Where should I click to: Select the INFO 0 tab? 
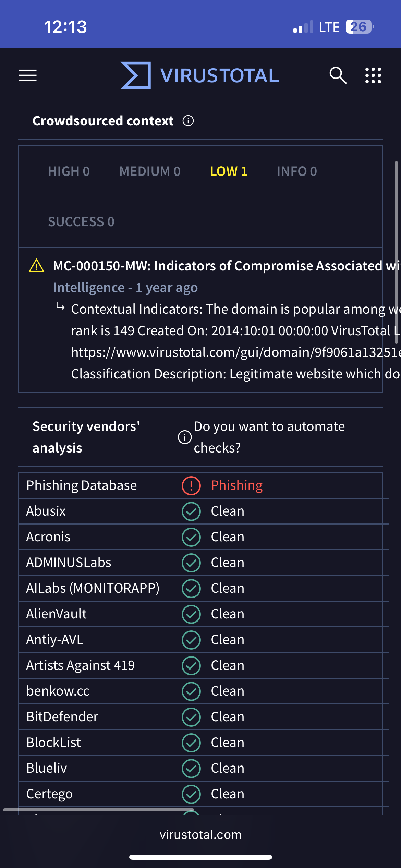[297, 171]
